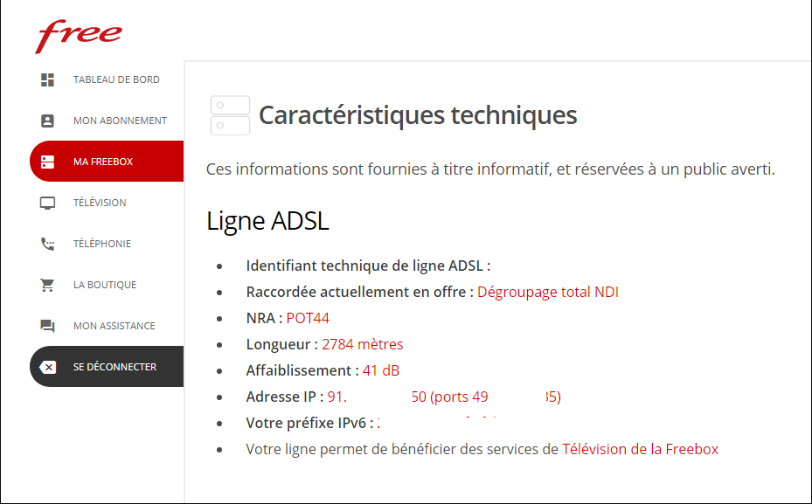Navigate to Téléphonie menu label
The height and width of the screenshot is (504, 812).
point(102,244)
